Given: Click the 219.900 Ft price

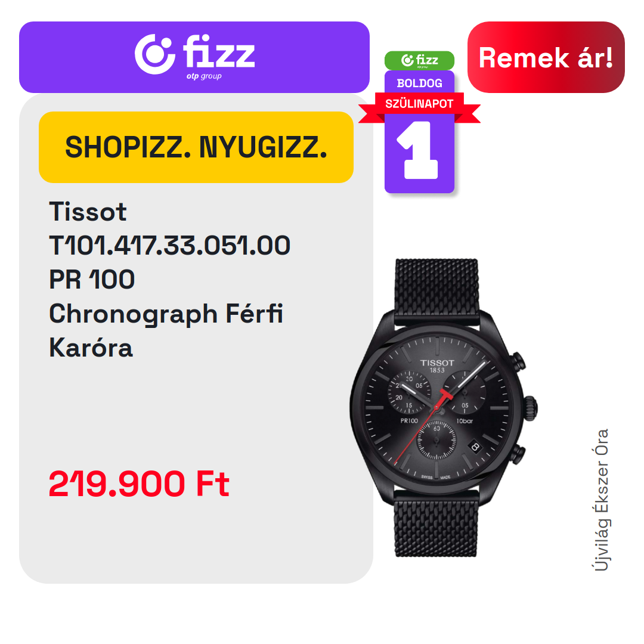Looking at the screenshot, I should [x=139, y=484].
